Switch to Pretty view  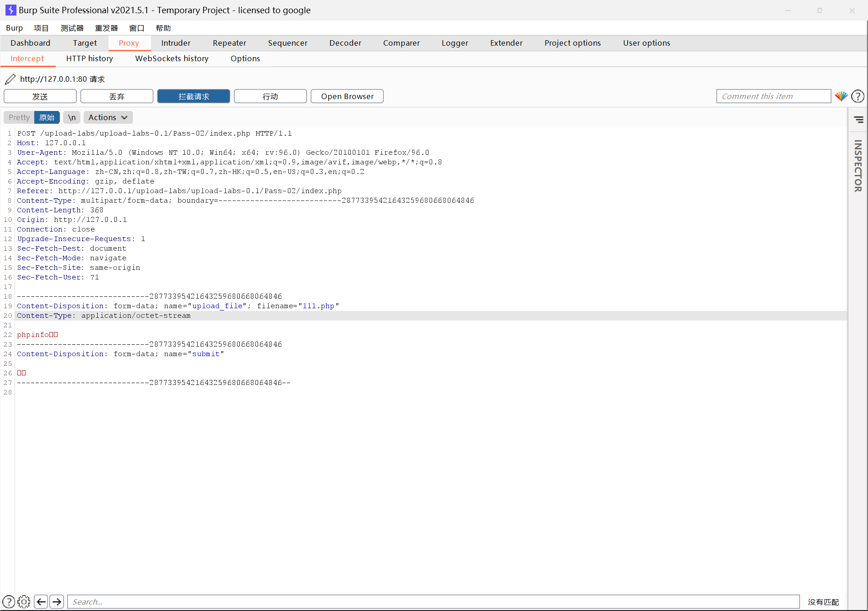(x=19, y=117)
